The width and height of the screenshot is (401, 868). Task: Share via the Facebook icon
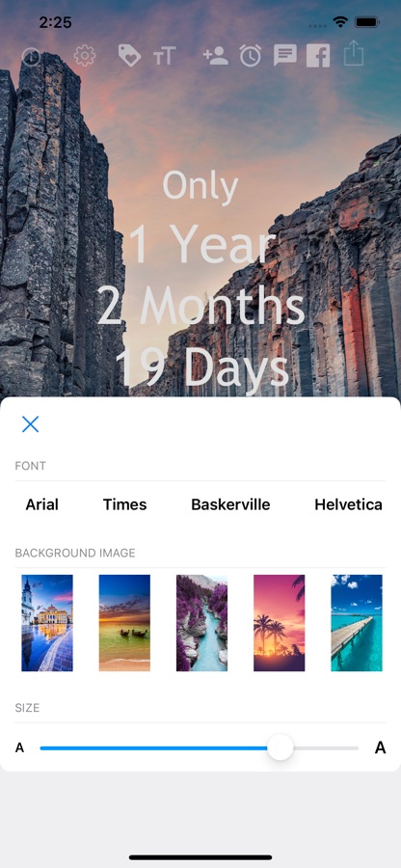(x=318, y=56)
